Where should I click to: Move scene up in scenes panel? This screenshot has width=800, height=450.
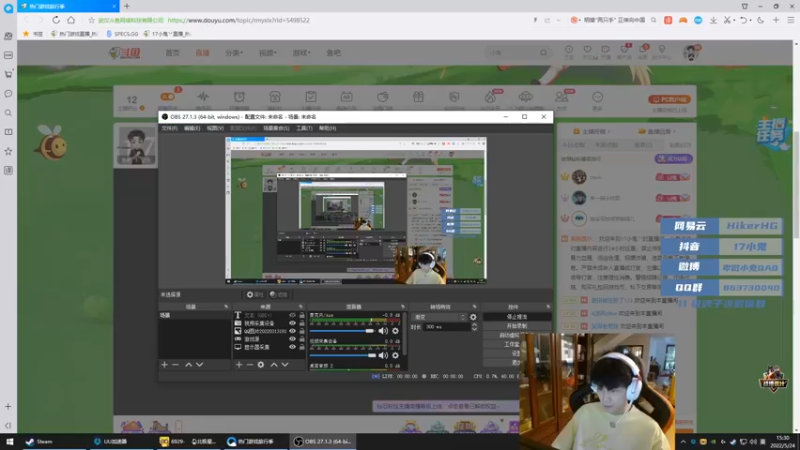tap(188, 365)
